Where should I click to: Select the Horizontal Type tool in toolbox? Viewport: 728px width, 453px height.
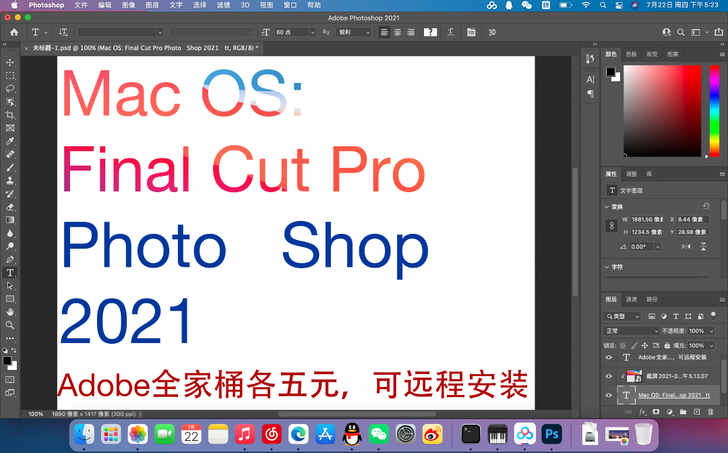point(10,272)
